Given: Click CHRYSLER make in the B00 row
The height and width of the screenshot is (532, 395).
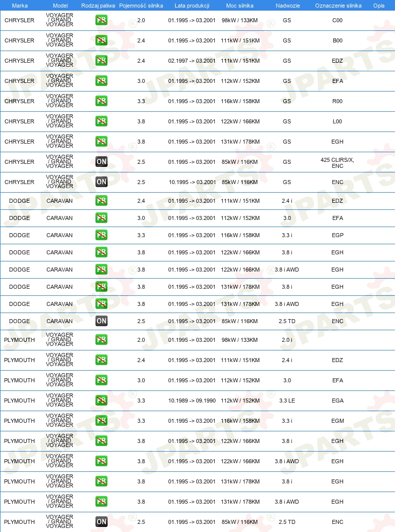Looking at the screenshot, I should pyautogui.click(x=19, y=41).
